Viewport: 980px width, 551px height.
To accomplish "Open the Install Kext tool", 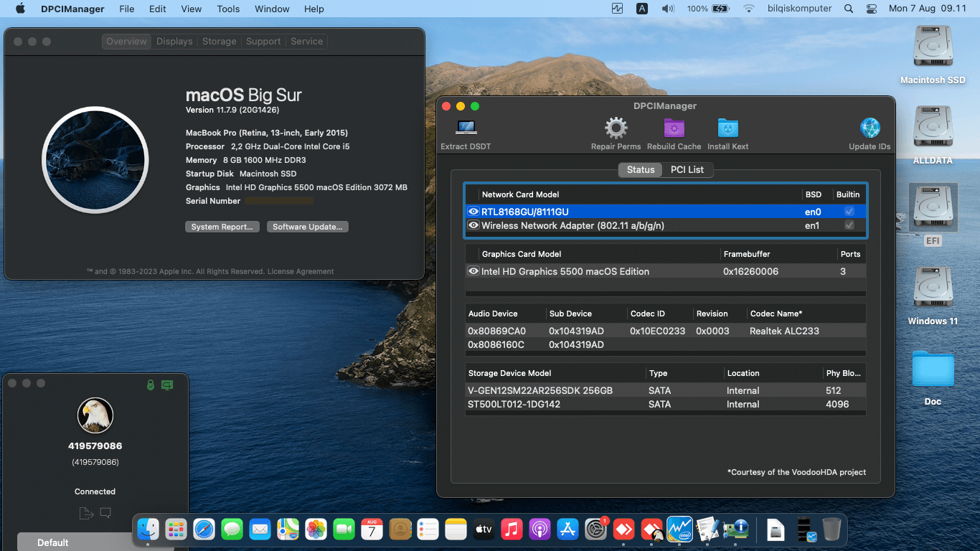I will (728, 128).
